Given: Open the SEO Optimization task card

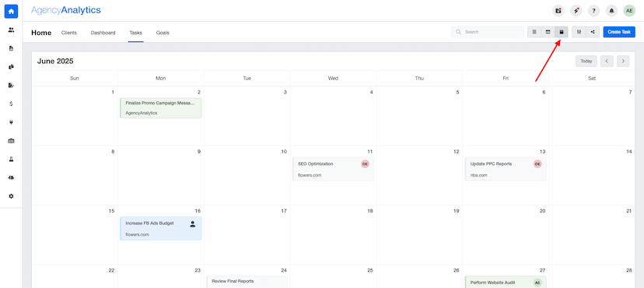Looking at the screenshot, I should point(333,169).
